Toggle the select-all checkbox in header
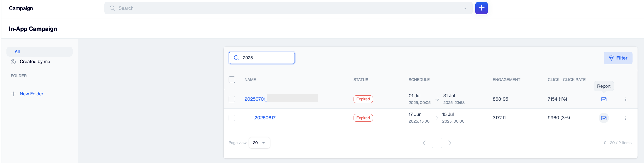Viewport: 644px width, 163px height. pyautogui.click(x=232, y=80)
